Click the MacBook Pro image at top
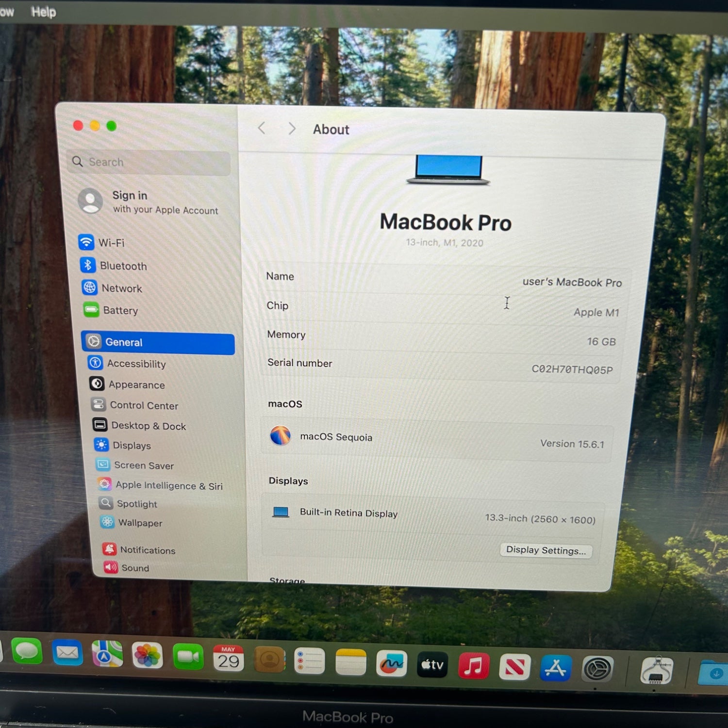This screenshot has height=728, width=728. (x=448, y=170)
